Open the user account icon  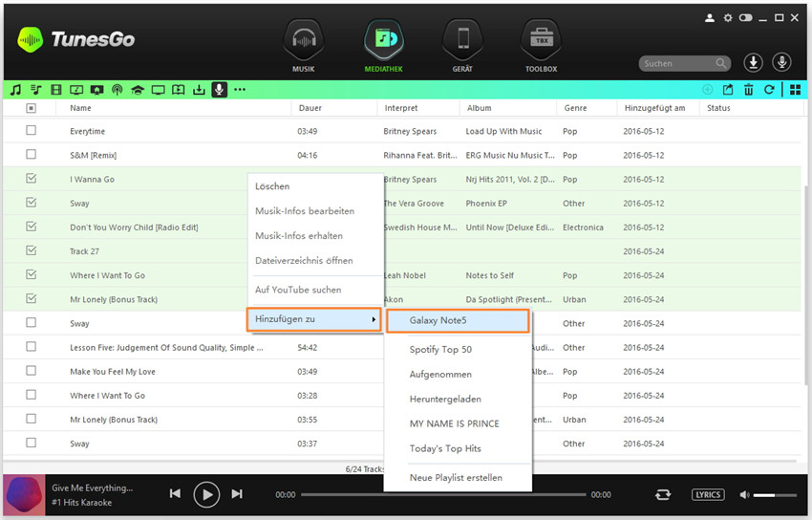click(710, 18)
